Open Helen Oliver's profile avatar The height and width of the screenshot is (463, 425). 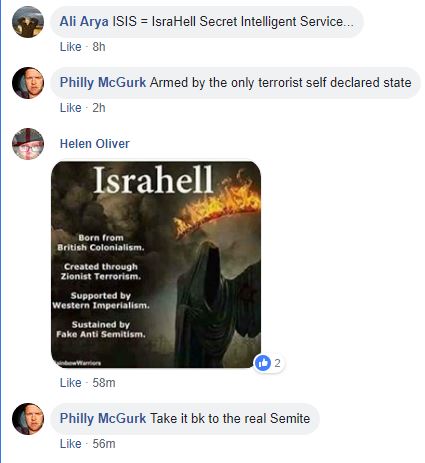pyautogui.click(x=28, y=144)
